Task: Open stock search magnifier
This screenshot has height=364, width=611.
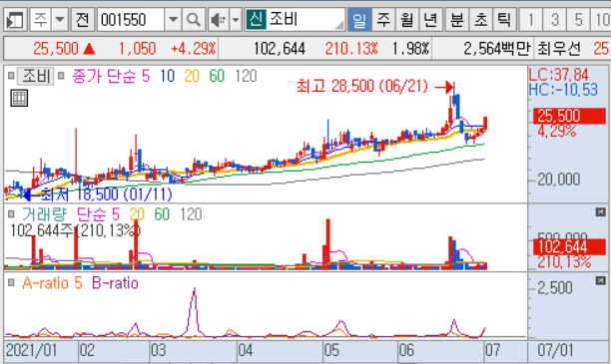Action: coord(194,20)
